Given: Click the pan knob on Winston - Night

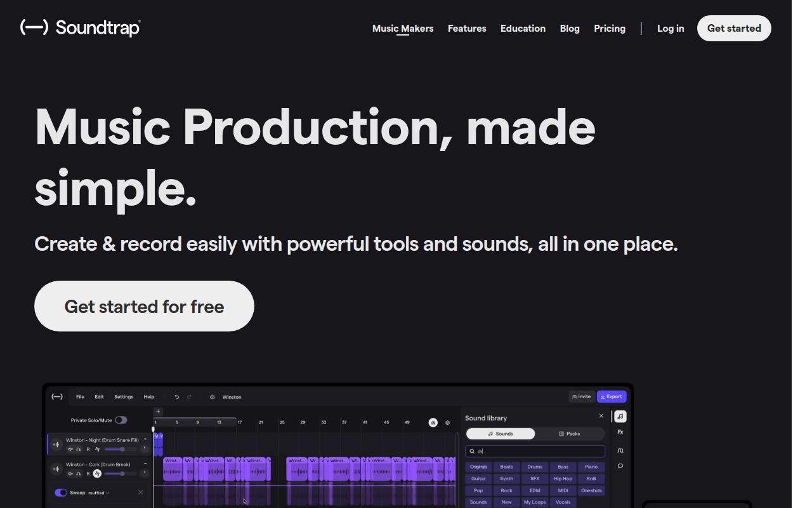Looking at the screenshot, I should [145, 449].
